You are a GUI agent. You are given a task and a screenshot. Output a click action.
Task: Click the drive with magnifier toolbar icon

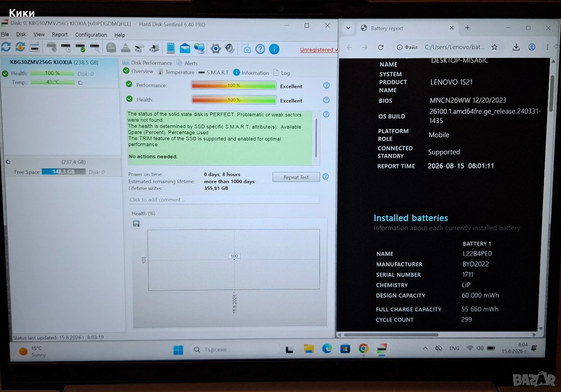95,47
